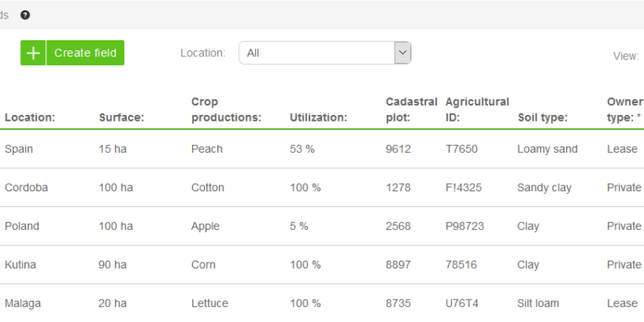Viewport: 644px width, 322px height.
Task: Click the plus icon on Create field
Action: tap(34, 53)
